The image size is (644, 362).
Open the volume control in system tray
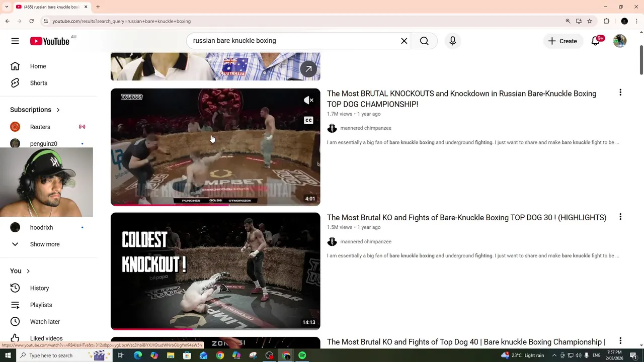[x=578, y=355]
